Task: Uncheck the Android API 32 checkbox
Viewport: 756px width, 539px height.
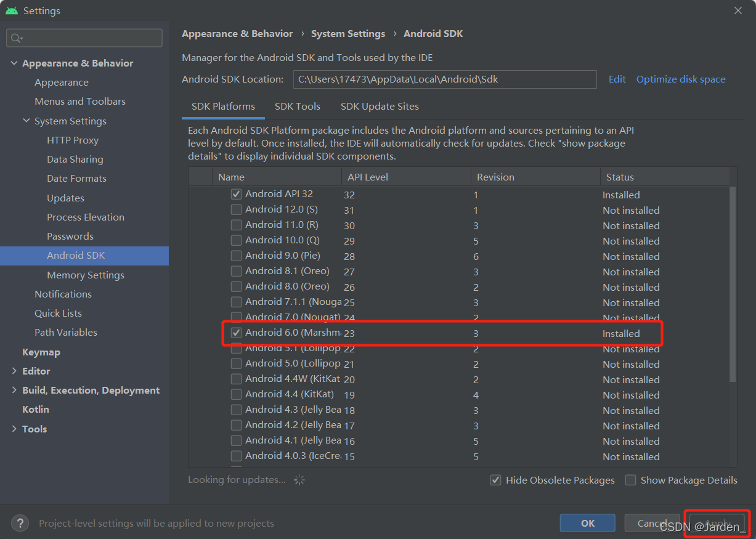Action: pos(236,194)
